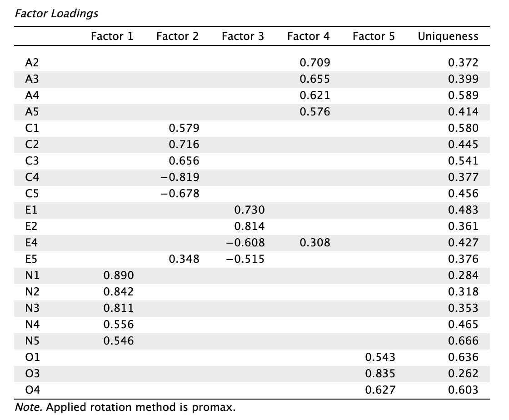Click the Uniqueness column header
The image size is (509, 420).
(448, 36)
